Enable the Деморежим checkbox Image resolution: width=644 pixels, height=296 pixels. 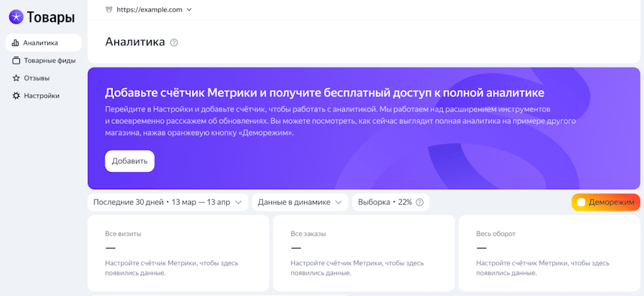point(581,203)
